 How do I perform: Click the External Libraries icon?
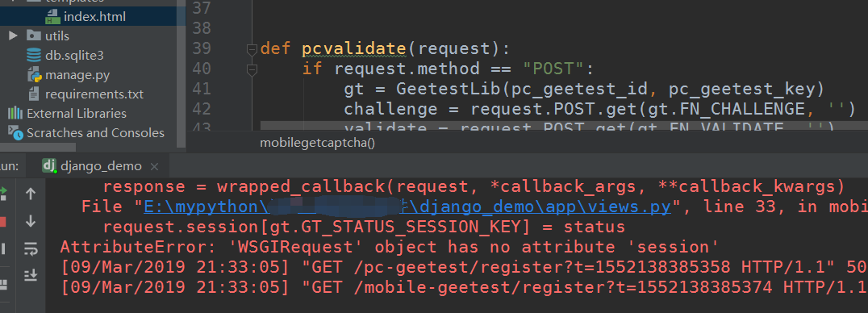(15, 114)
